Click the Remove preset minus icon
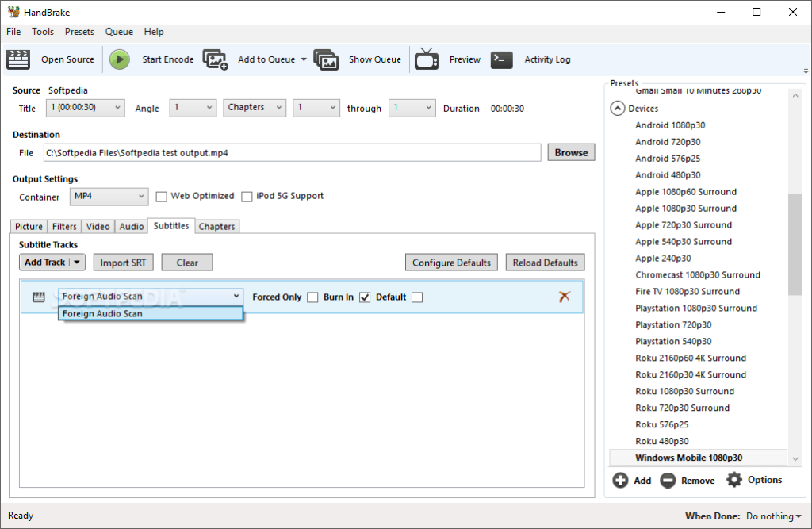Screen dimensions: 812x529 pos(668,481)
